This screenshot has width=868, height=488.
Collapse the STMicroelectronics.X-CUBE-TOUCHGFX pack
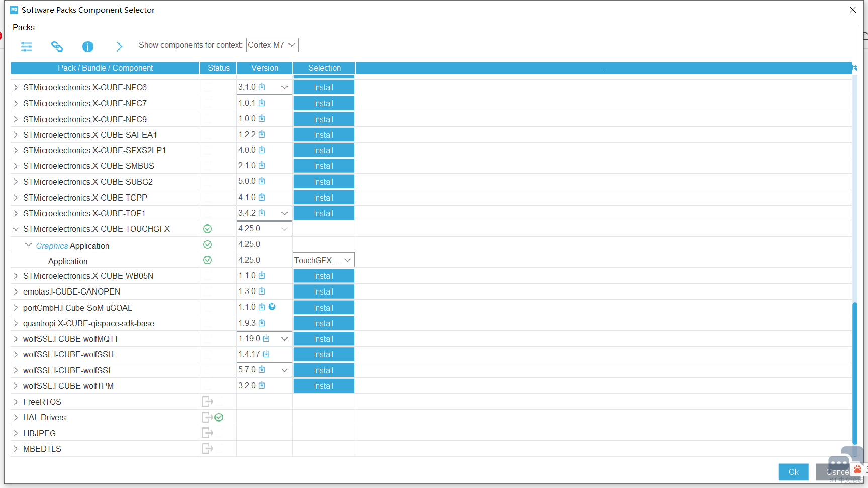pos(16,229)
